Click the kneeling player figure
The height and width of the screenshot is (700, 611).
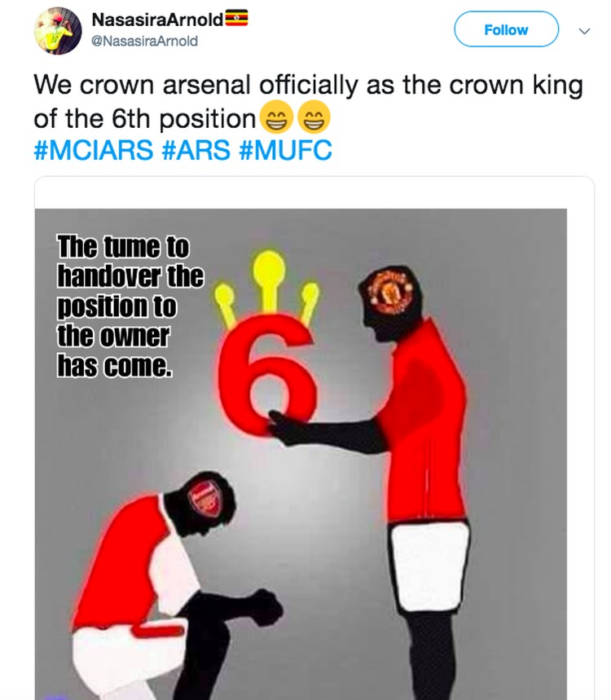point(176,585)
